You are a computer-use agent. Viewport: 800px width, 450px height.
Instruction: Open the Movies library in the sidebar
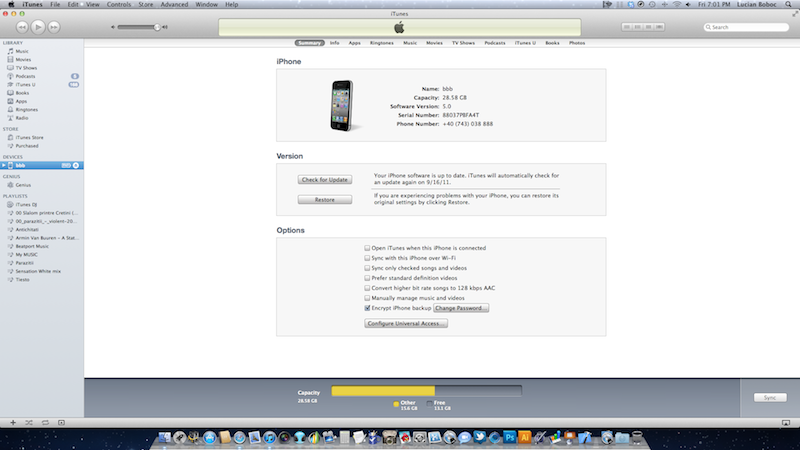[x=22, y=60]
